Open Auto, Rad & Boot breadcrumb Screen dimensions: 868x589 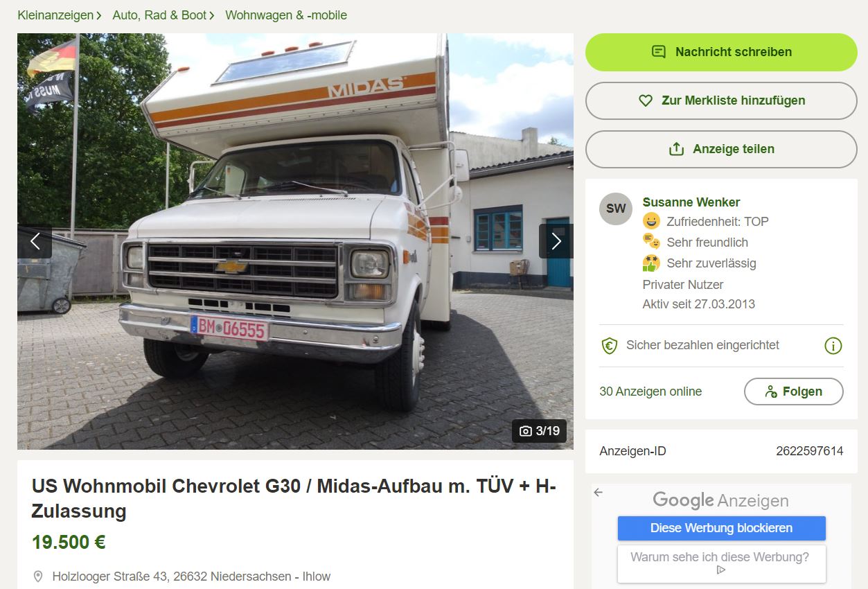pos(159,15)
